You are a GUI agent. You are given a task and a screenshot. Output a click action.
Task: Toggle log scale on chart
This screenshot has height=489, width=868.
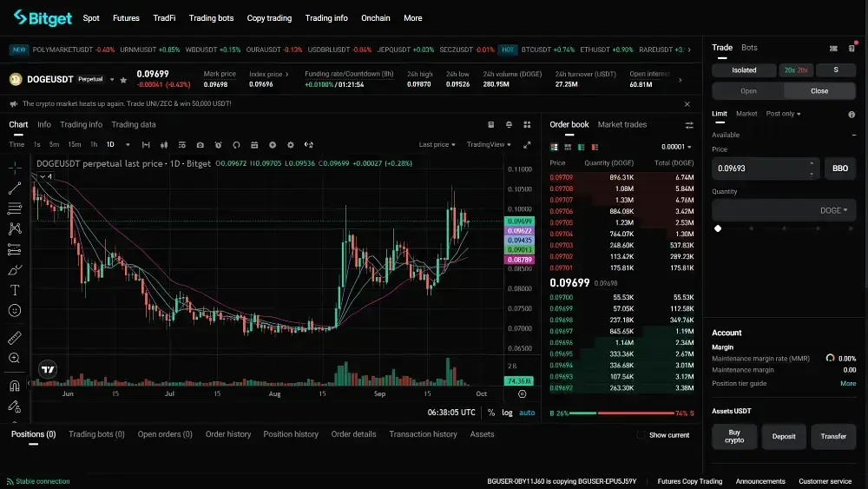pos(507,413)
